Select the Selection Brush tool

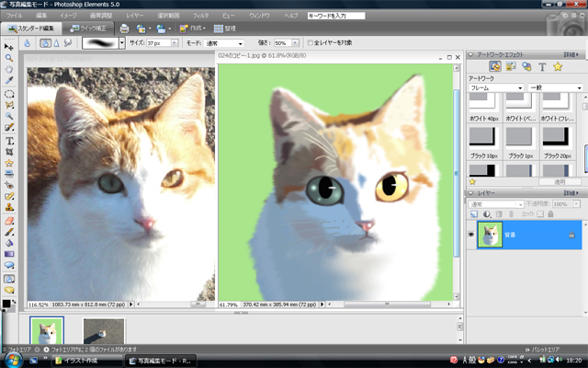point(9,127)
